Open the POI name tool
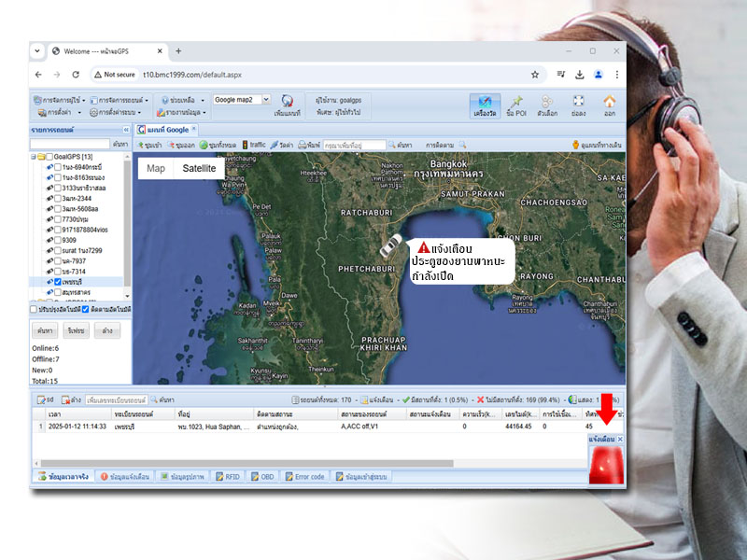Viewport: 747px width, 560px height. coord(516,105)
